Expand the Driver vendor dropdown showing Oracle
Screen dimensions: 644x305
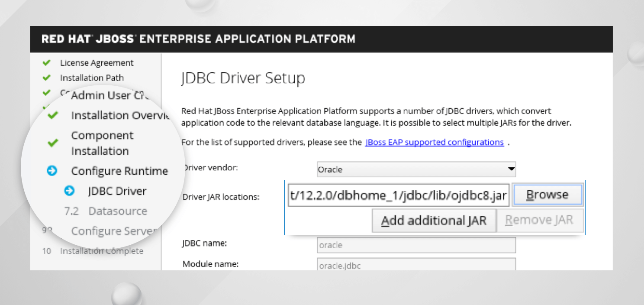point(416,169)
